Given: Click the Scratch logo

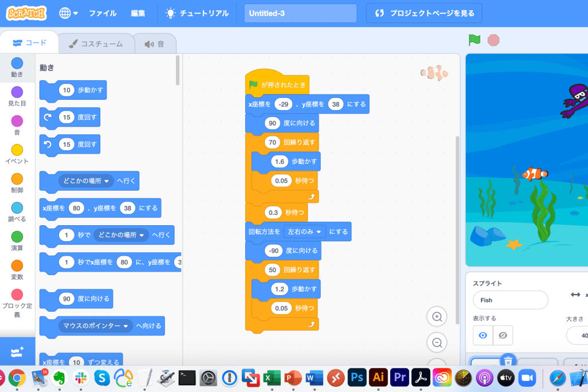Looking at the screenshot, I should click(x=27, y=13).
